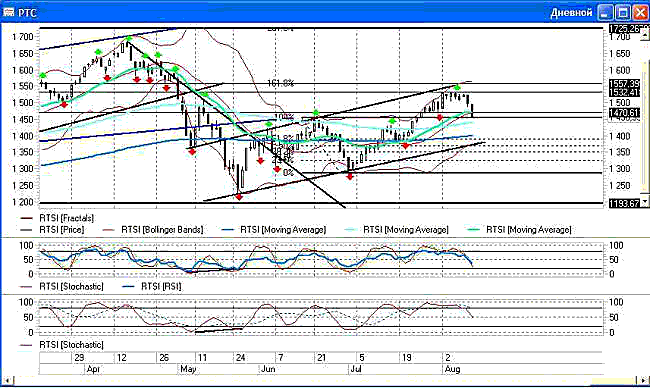Maximize the PTC chart window
Image resolution: width=650 pixels, height=388 pixels.
point(623,13)
